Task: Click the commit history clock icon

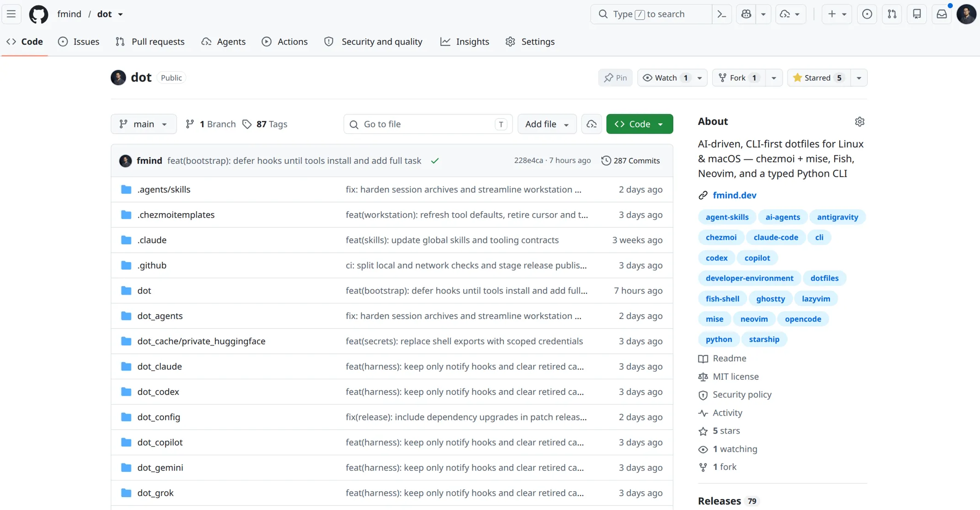Action: (606, 161)
